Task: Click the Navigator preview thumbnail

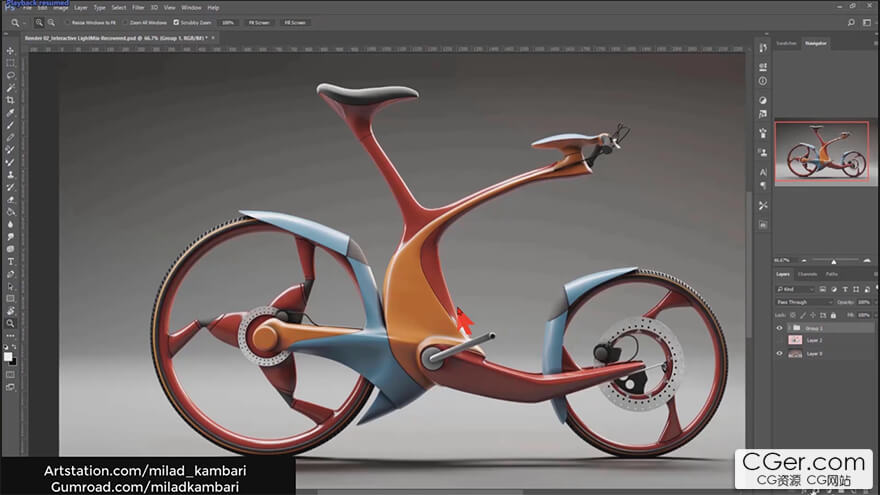Action: pyautogui.click(x=821, y=150)
